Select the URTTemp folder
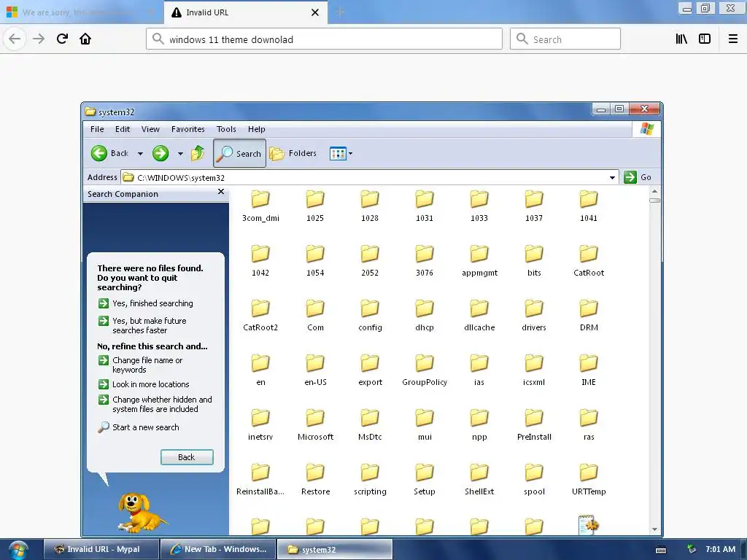The height and width of the screenshot is (560, 747). point(589,481)
